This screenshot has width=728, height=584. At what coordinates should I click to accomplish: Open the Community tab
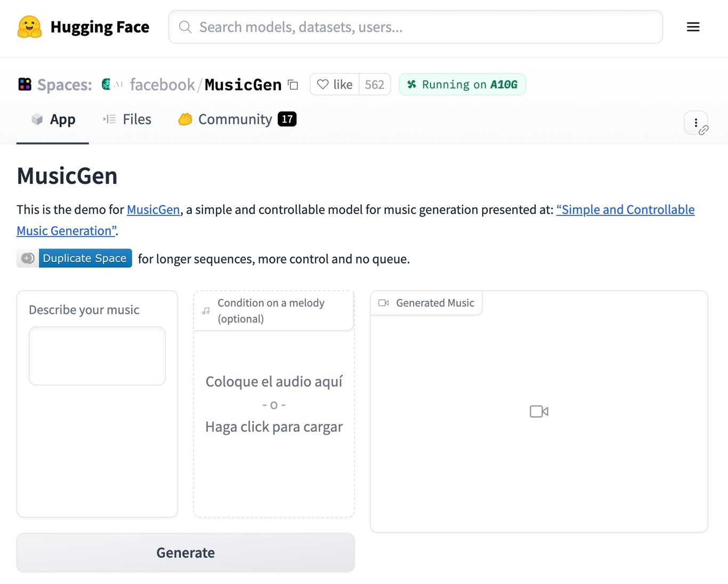click(237, 119)
